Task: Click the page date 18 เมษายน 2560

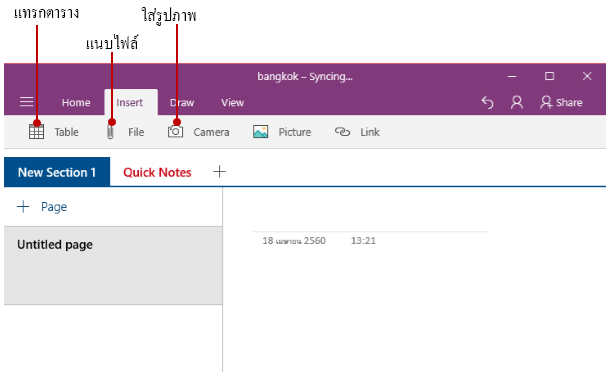Action: click(x=294, y=241)
